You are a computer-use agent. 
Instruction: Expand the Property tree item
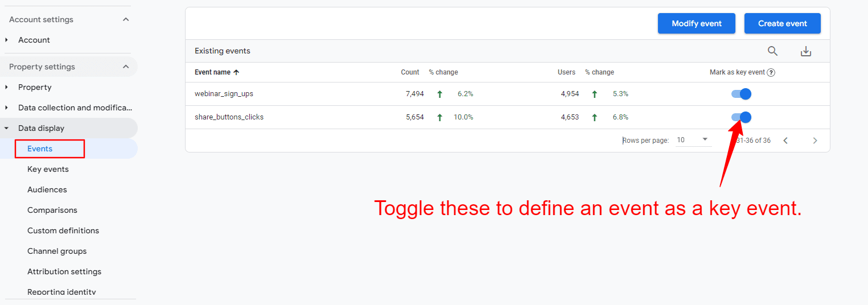point(7,87)
